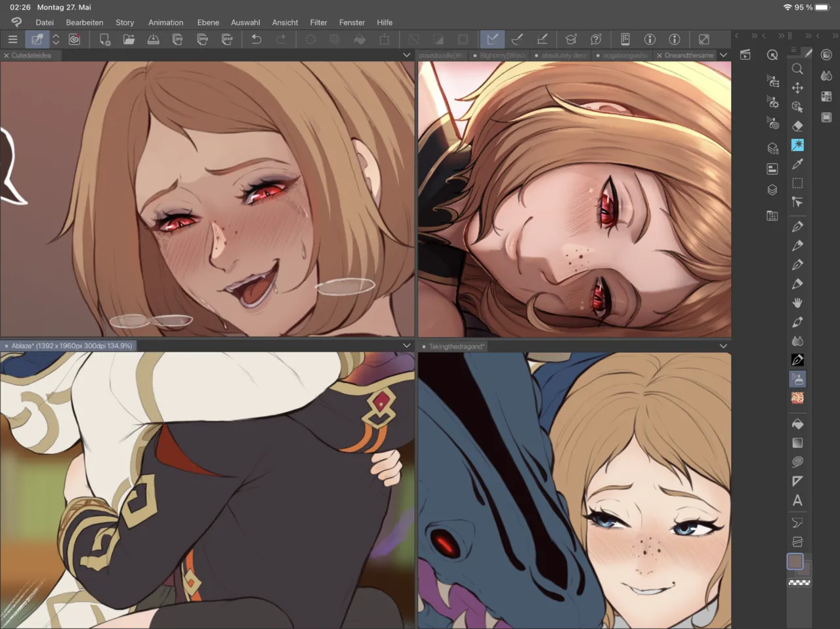Export as JPG using toolbar icon
Viewport: 840px width, 629px height.
[x=178, y=39]
